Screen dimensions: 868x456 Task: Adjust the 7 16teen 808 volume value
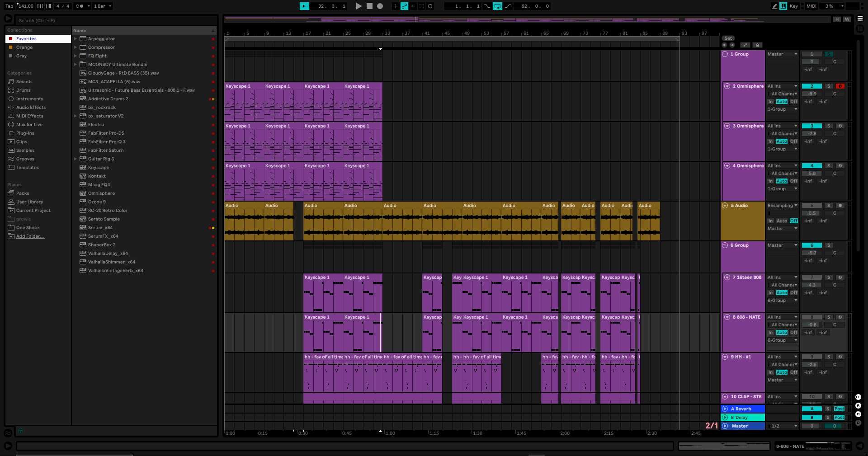pos(811,285)
